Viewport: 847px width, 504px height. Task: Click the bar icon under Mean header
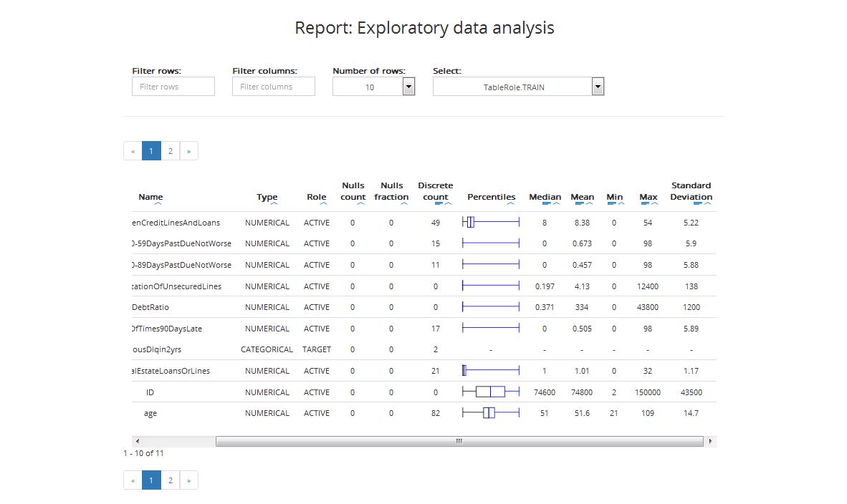579,204
